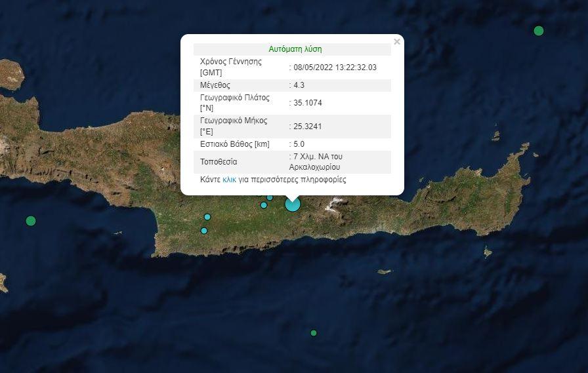Viewport: 588px width, 373px height.
Task: Click the cyan marker just above the southernmost one
Action: point(207,217)
